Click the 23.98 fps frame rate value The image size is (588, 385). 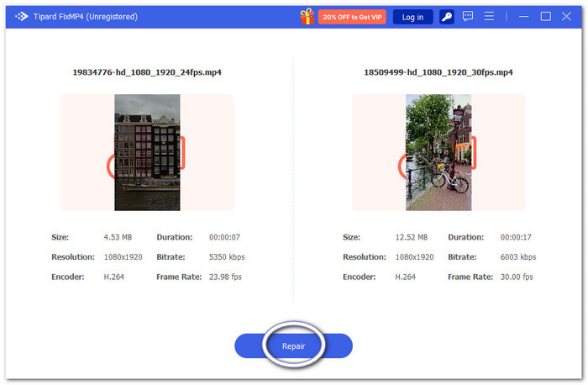[225, 277]
